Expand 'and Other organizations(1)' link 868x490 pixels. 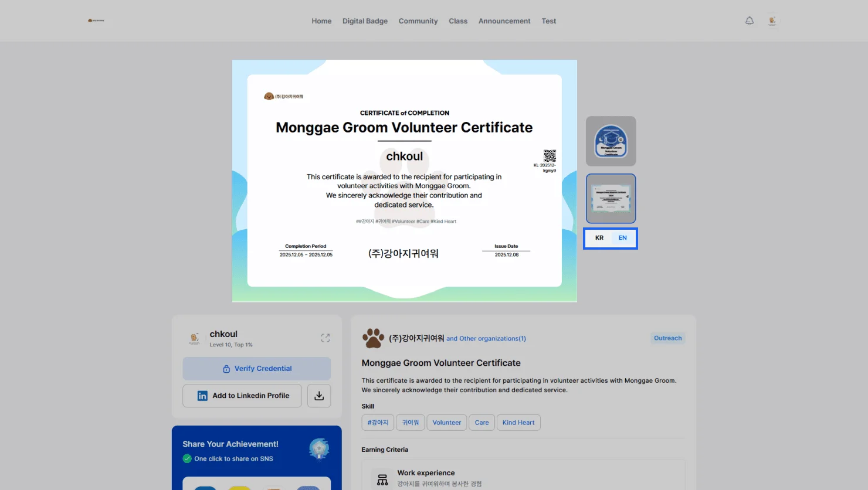[486, 339]
